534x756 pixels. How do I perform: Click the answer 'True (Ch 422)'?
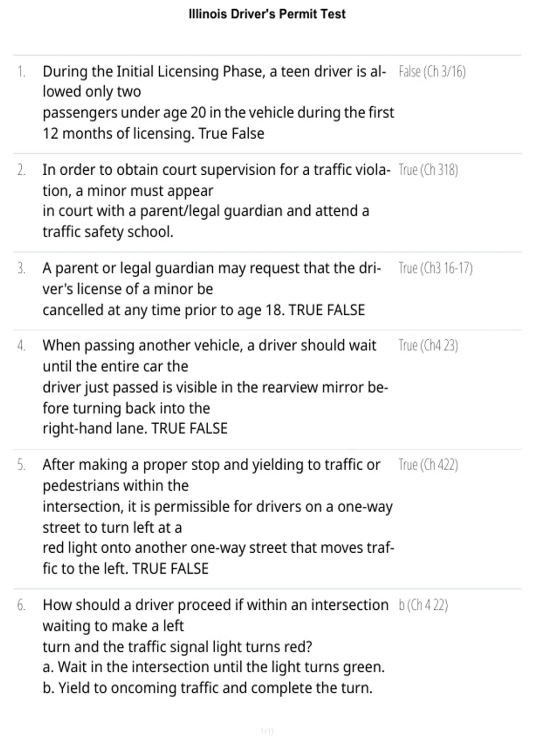428,465
